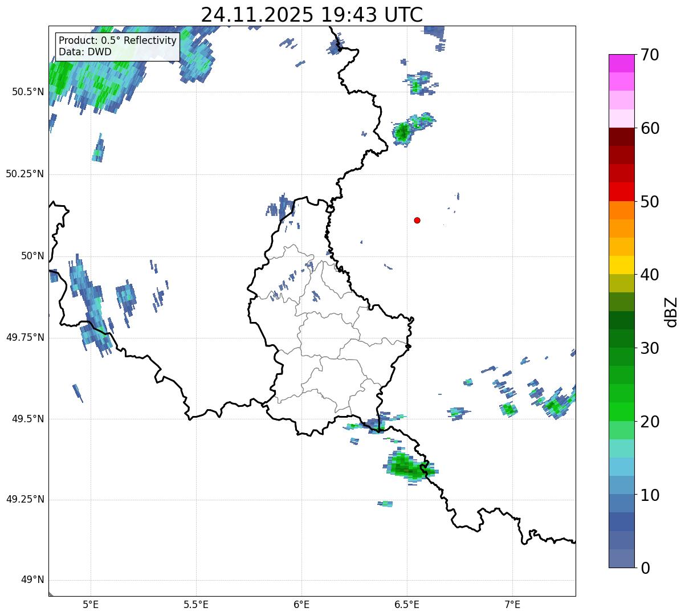Click the "Data: DWD" text
Viewport: 685px width, 616px height.
(85, 52)
